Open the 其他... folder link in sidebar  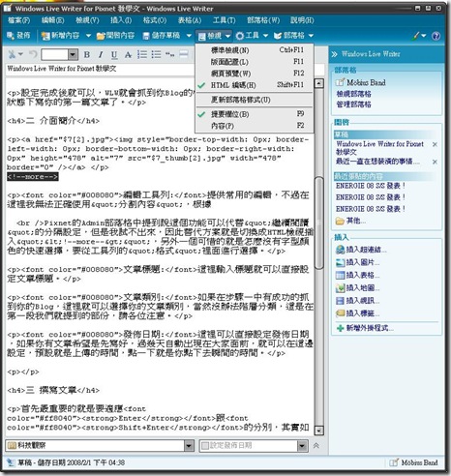[x=350, y=221]
